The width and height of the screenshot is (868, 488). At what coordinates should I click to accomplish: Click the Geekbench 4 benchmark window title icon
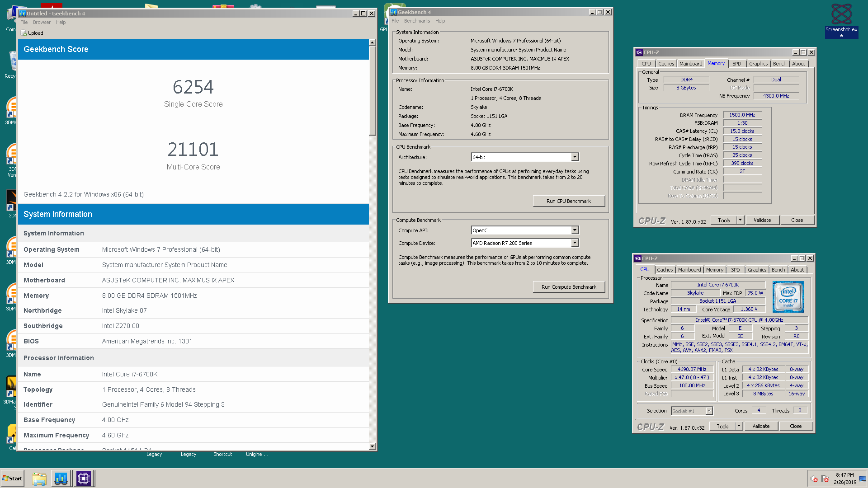click(x=394, y=12)
